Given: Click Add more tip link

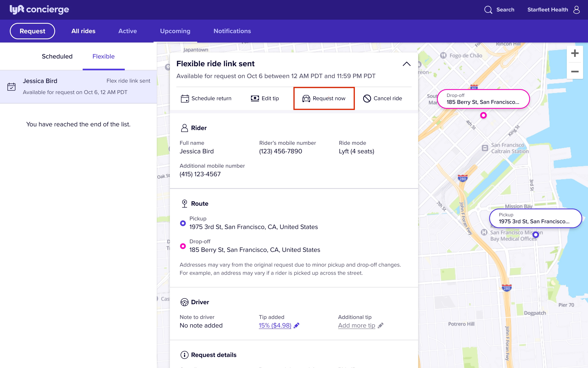Looking at the screenshot, I should (356, 325).
